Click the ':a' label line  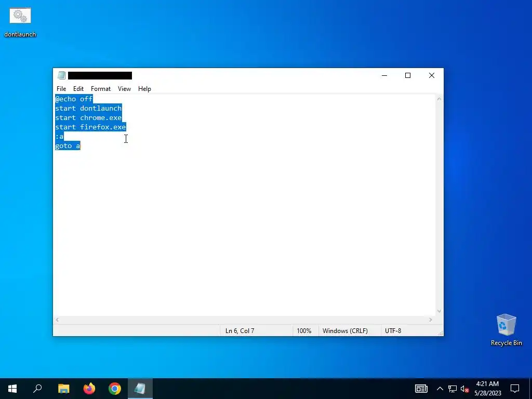point(59,137)
